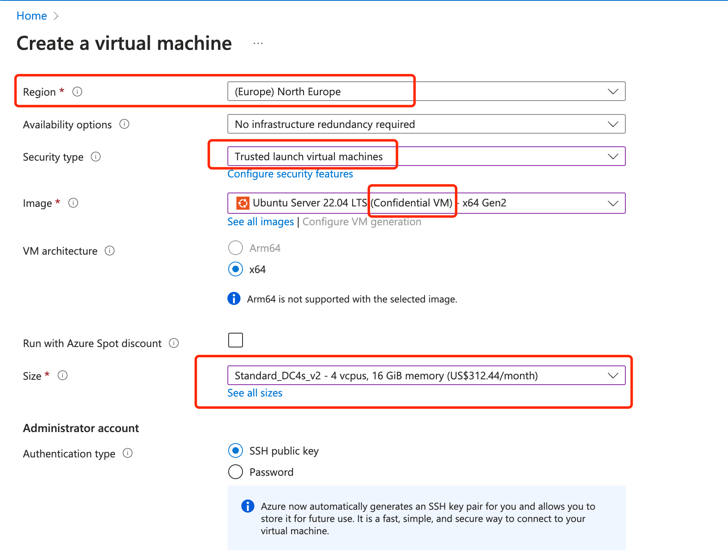Select the x64 architecture radio button
728x560 pixels.
[x=236, y=269]
